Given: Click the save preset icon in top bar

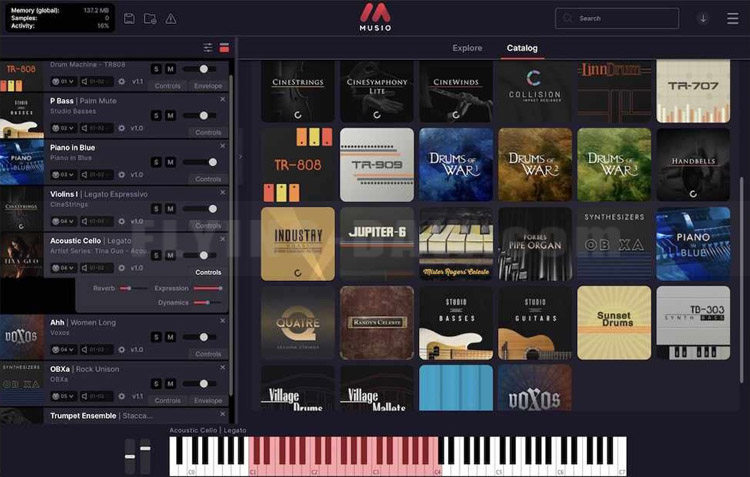Looking at the screenshot, I should [x=129, y=19].
